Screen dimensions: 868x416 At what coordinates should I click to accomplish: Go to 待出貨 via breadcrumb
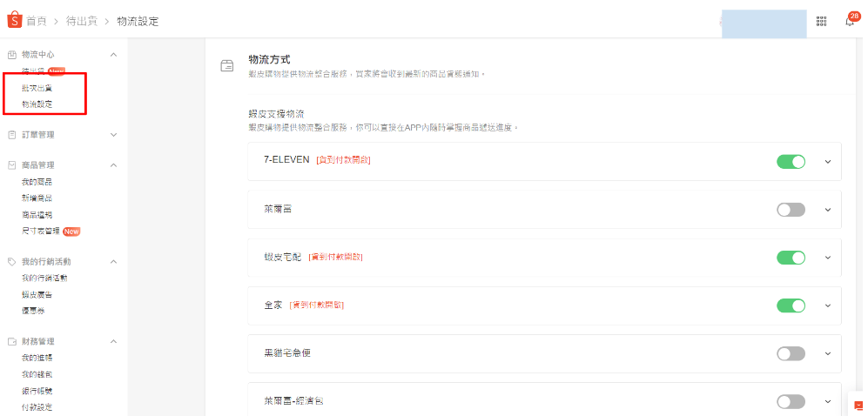pyautogui.click(x=83, y=22)
